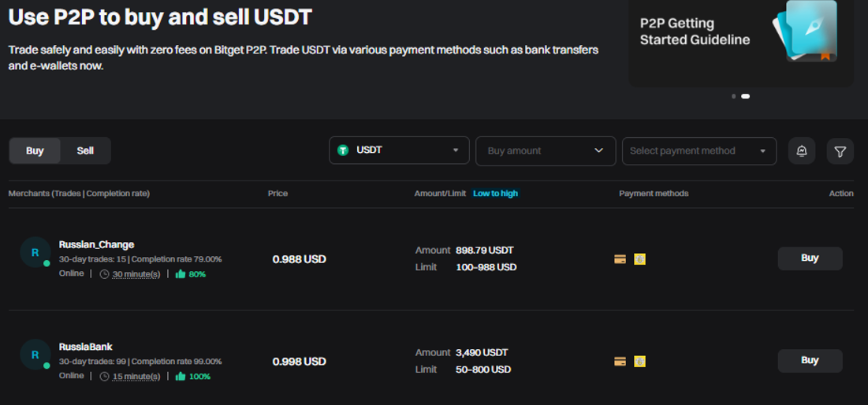
Task: Click RussiaBank's thumbs-up 100% rating icon
Action: click(181, 377)
